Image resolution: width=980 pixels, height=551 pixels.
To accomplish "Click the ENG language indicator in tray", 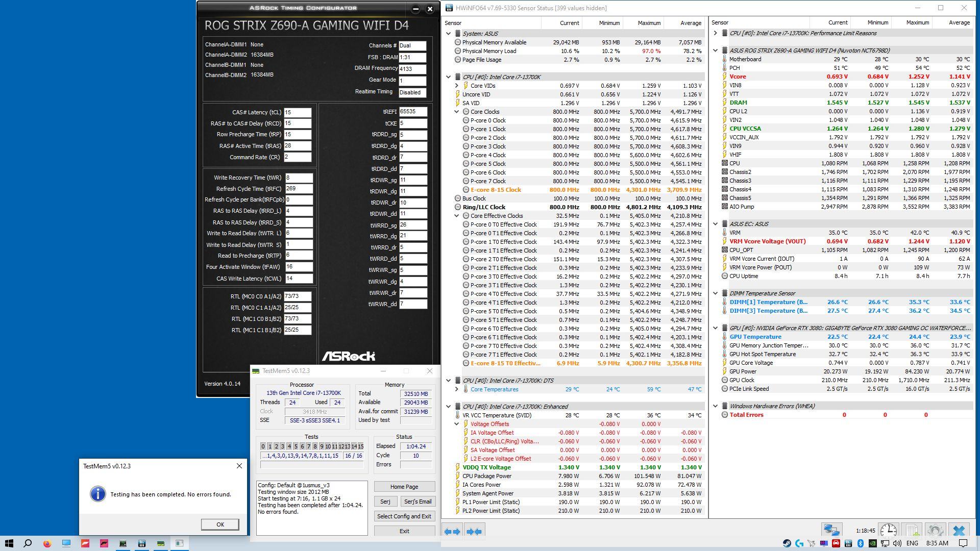I will [x=912, y=543].
